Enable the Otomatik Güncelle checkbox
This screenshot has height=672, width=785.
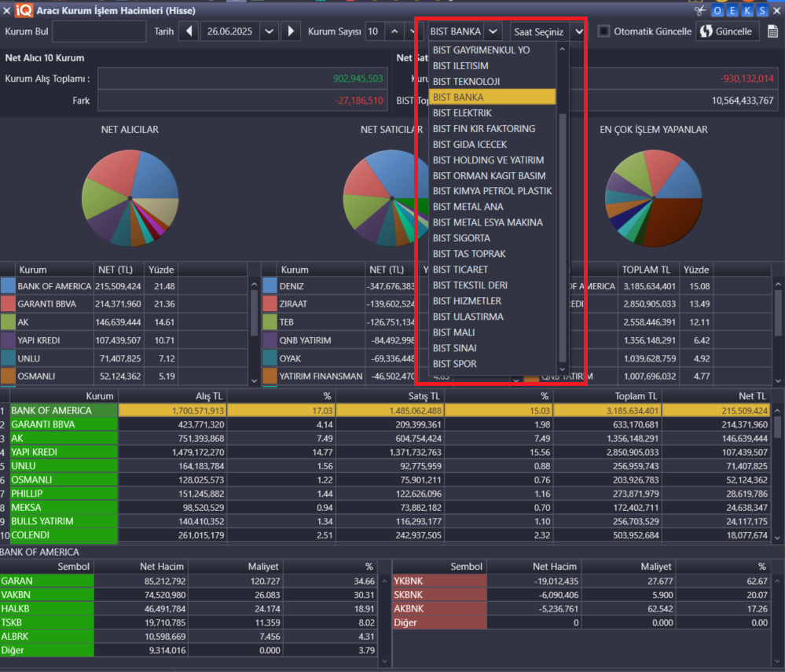pyautogui.click(x=603, y=31)
